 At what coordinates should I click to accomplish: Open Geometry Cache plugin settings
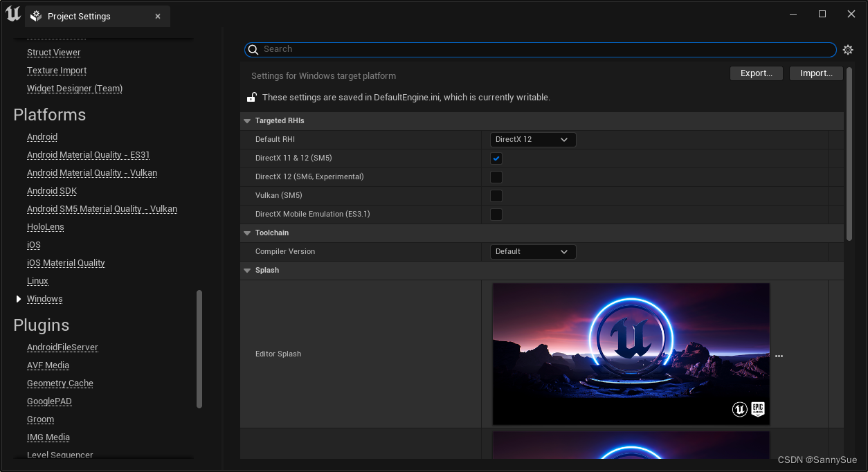click(x=60, y=383)
